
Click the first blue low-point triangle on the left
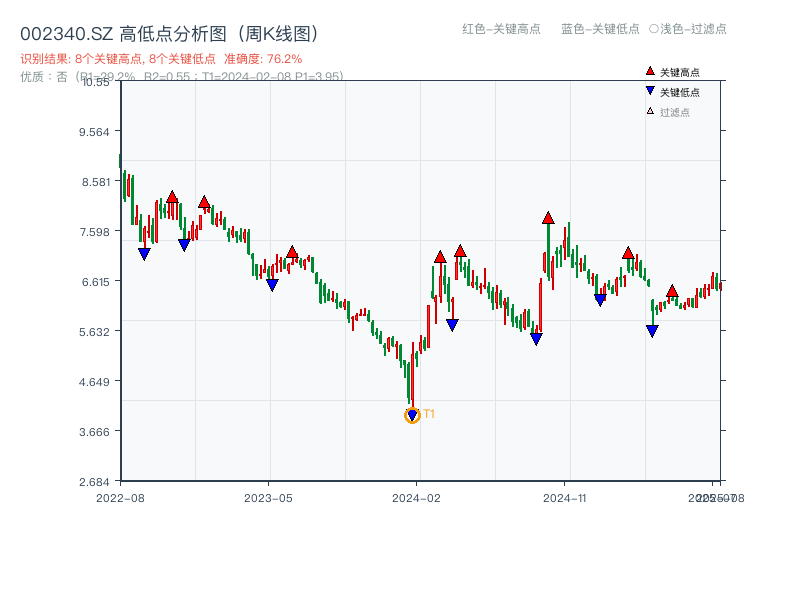coord(144,254)
